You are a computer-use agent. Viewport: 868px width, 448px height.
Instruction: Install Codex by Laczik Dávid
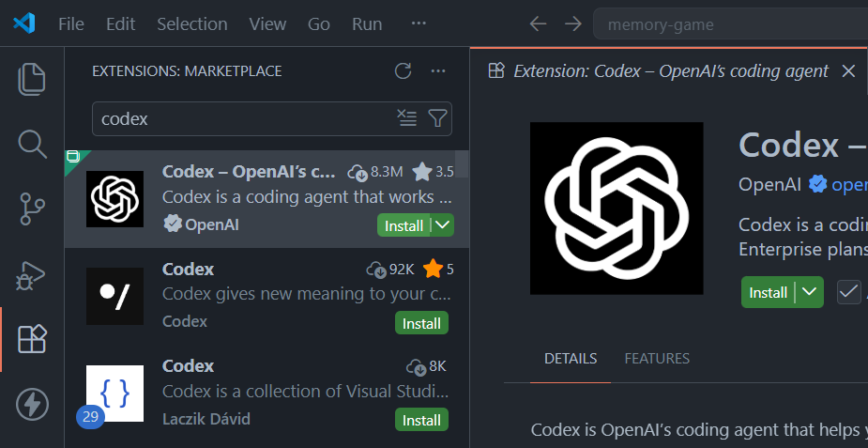(x=422, y=420)
